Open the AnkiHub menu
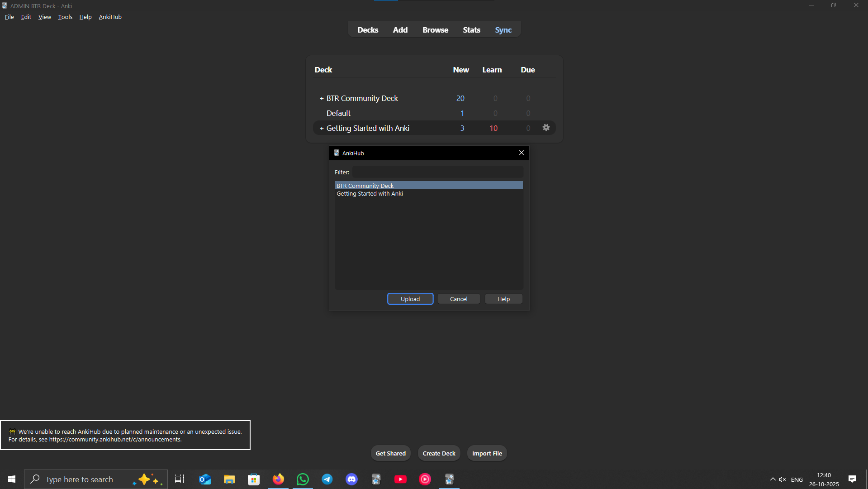Viewport: 868px width, 489px height. pos(110,17)
